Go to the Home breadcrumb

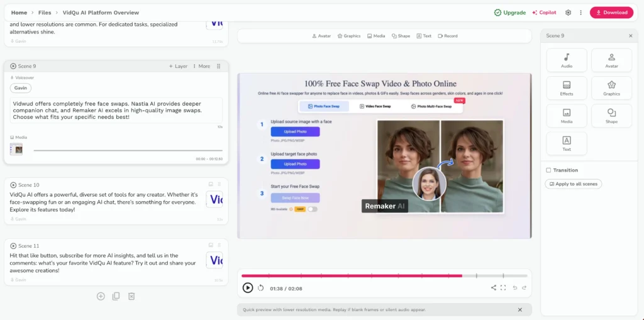click(x=19, y=13)
